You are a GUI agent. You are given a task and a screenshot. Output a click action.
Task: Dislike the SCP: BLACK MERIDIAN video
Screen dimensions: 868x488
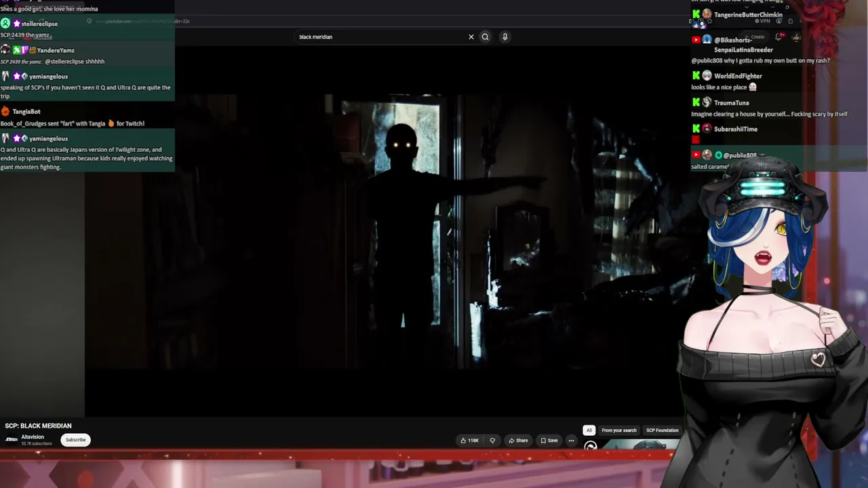492,441
